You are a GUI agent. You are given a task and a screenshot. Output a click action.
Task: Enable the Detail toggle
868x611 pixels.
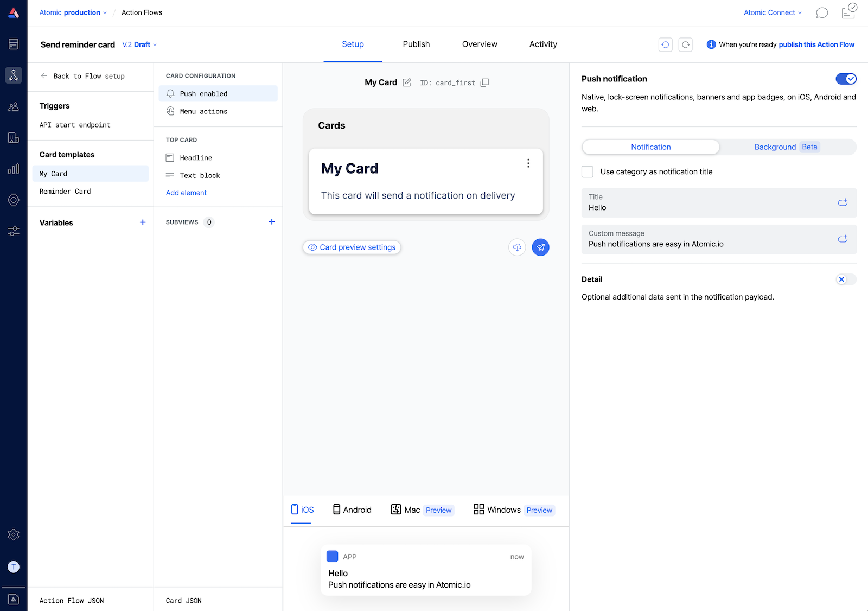(846, 279)
